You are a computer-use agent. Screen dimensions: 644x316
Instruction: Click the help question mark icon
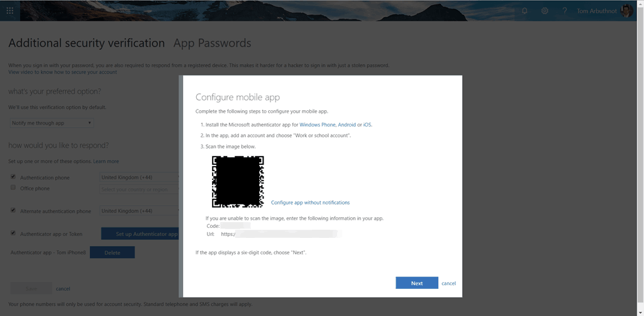[565, 11]
